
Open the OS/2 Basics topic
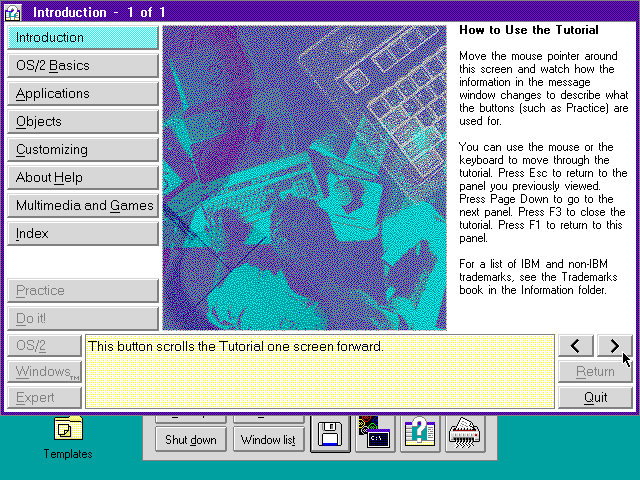click(x=83, y=65)
